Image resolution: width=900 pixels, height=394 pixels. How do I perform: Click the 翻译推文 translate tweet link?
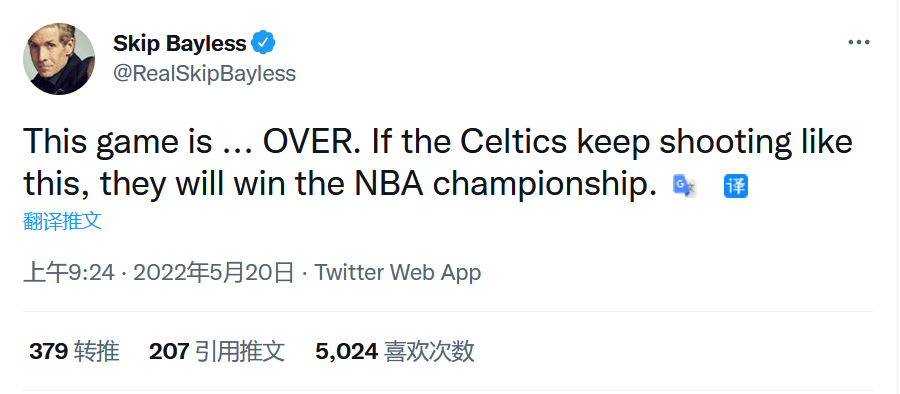pyautogui.click(x=63, y=221)
